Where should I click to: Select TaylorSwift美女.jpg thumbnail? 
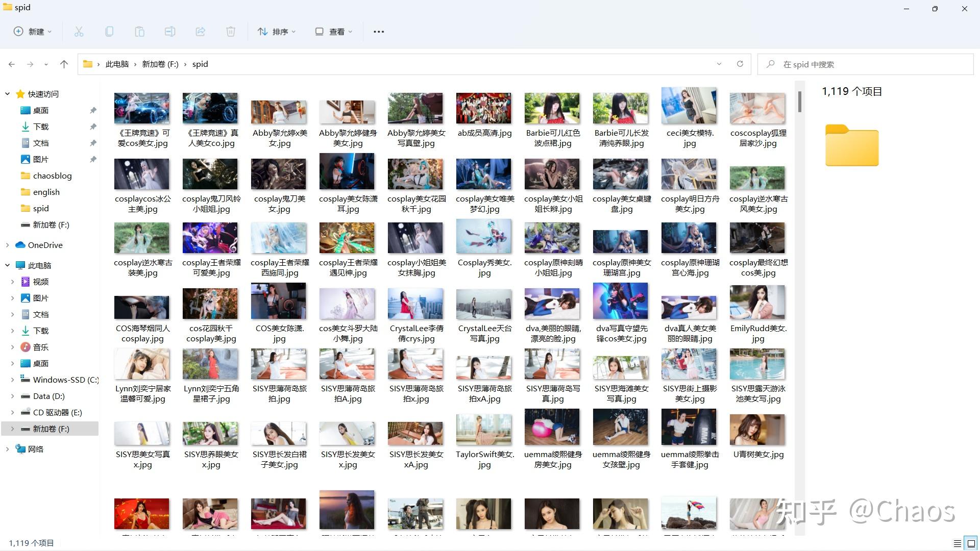484,430
